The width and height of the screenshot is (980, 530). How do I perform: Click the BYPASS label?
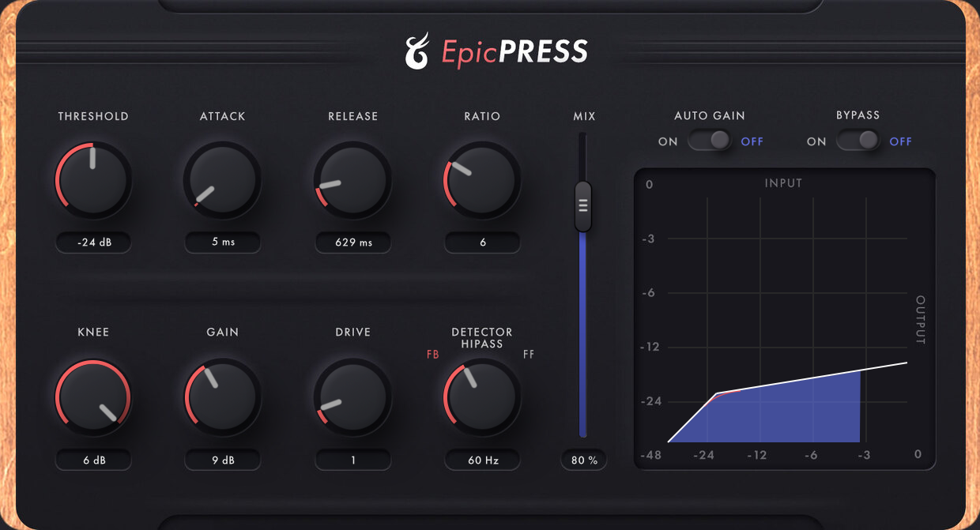click(858, 115)
